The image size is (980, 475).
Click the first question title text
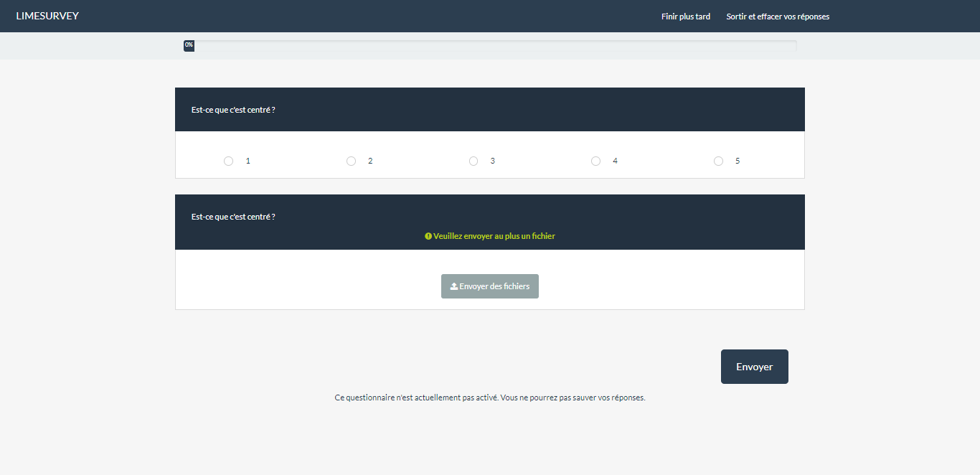point(233,110)
